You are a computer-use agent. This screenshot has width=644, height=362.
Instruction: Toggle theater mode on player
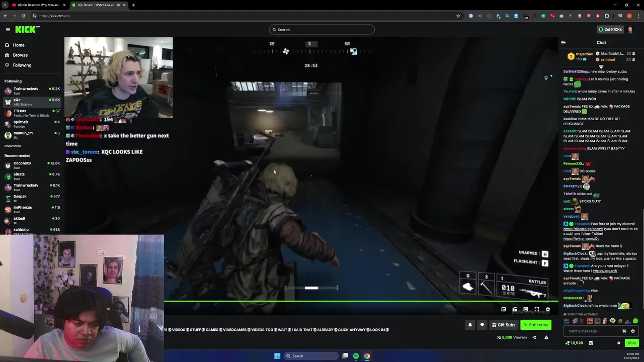pos(526,310)
